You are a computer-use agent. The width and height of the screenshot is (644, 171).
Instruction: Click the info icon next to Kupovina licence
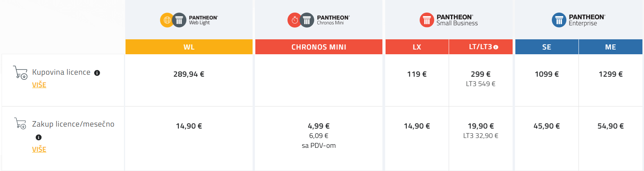coord(97,73)
